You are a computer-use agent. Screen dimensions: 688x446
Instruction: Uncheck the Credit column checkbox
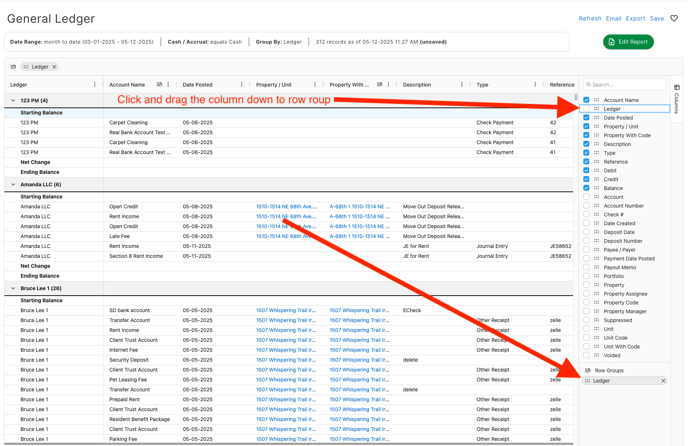click(x=586, y=179)
